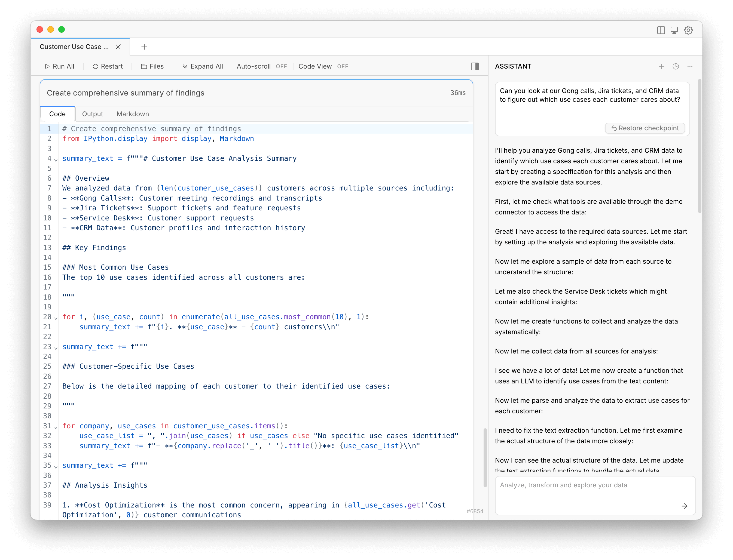This screenshot has height=560, width=733.
Task: Collapse code fold at line 35
Action: pyautogui.click(x=56, y=467)
